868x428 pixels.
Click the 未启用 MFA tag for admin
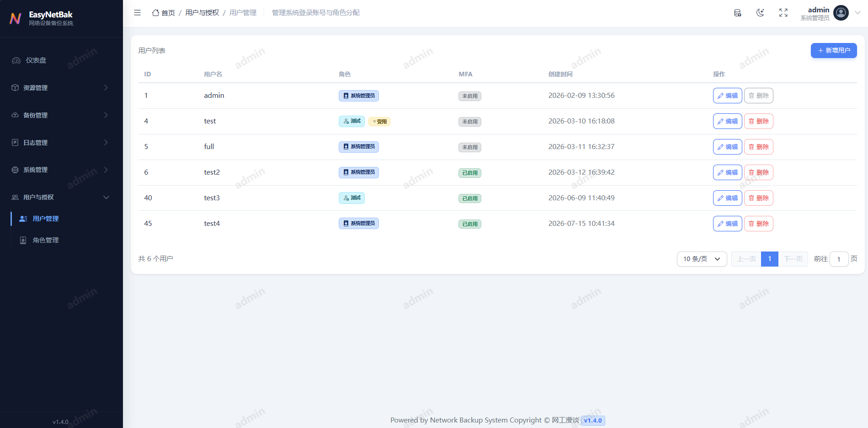click(470, 96)
